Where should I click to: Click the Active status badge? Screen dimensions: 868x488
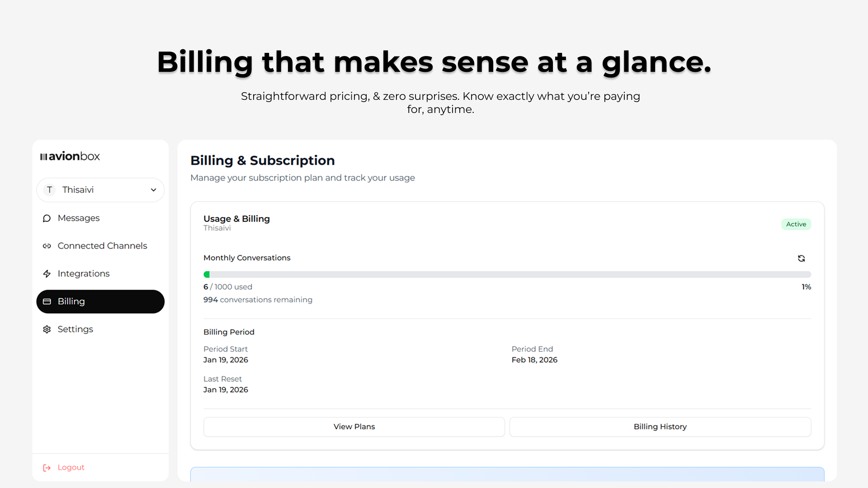pos(796,224)
